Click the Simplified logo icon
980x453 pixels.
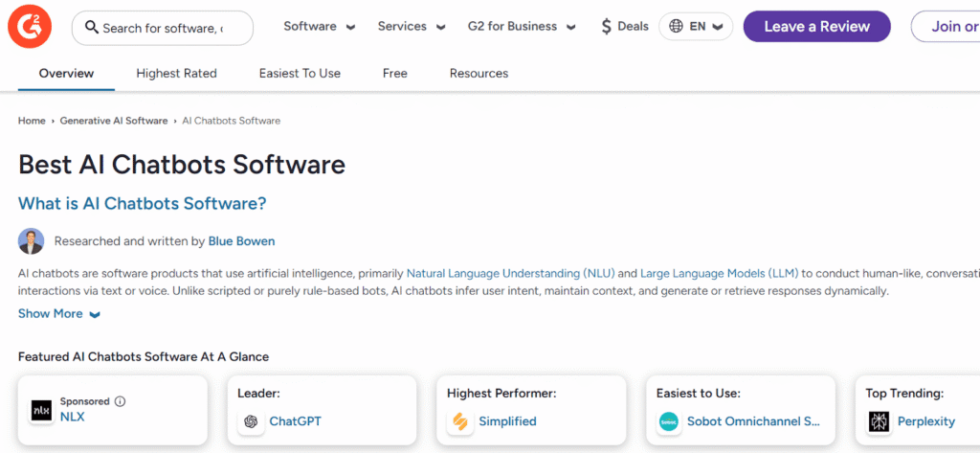[x=460, y=421]
